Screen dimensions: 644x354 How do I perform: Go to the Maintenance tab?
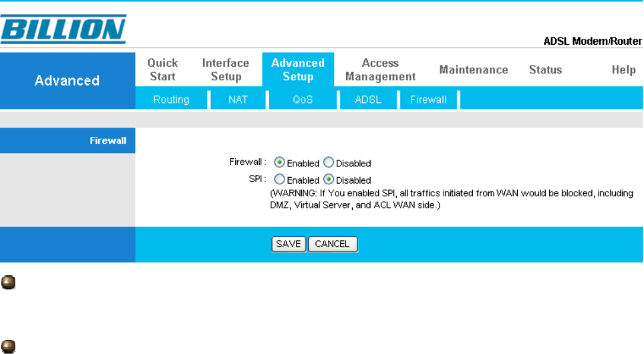tap(474, 70)
